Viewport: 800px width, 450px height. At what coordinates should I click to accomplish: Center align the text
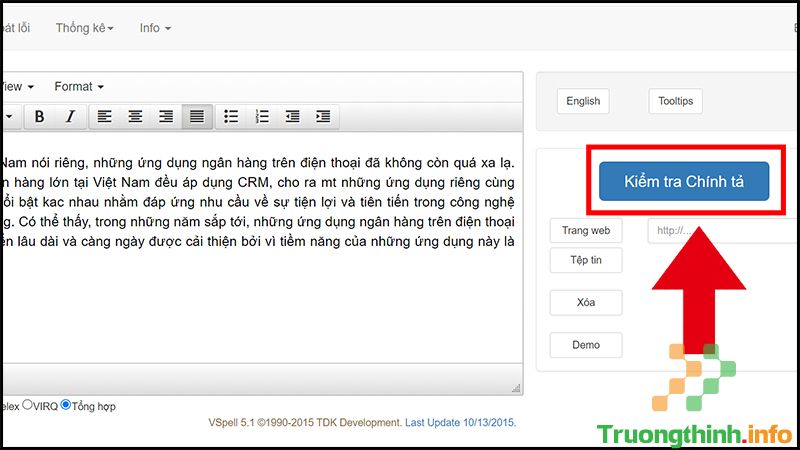click(x=135, y=117)
